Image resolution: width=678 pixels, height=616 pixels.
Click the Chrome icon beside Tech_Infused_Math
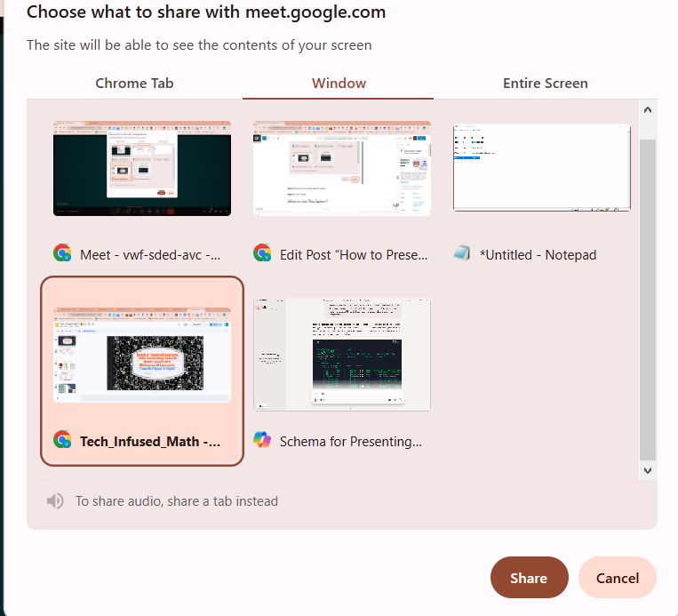pos(62,440)
